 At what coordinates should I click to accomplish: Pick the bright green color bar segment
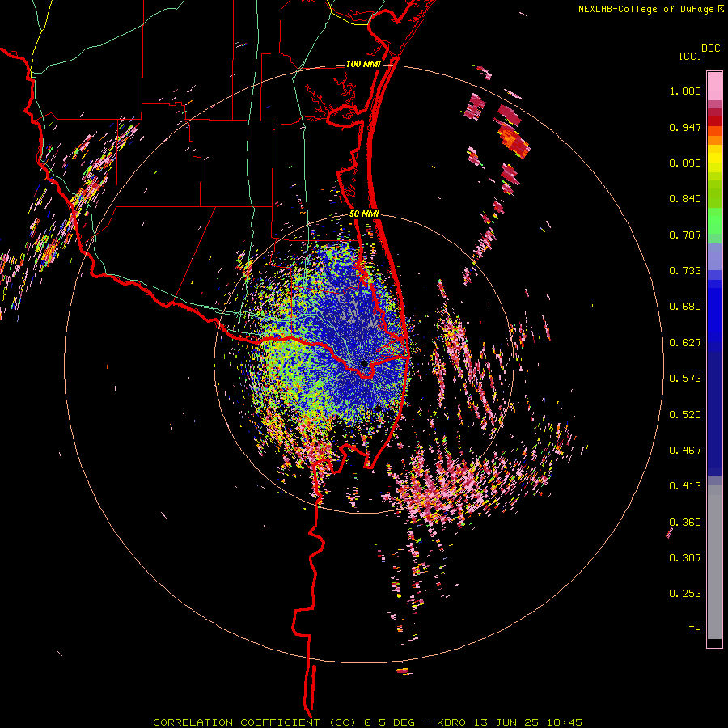pos(714,222)
